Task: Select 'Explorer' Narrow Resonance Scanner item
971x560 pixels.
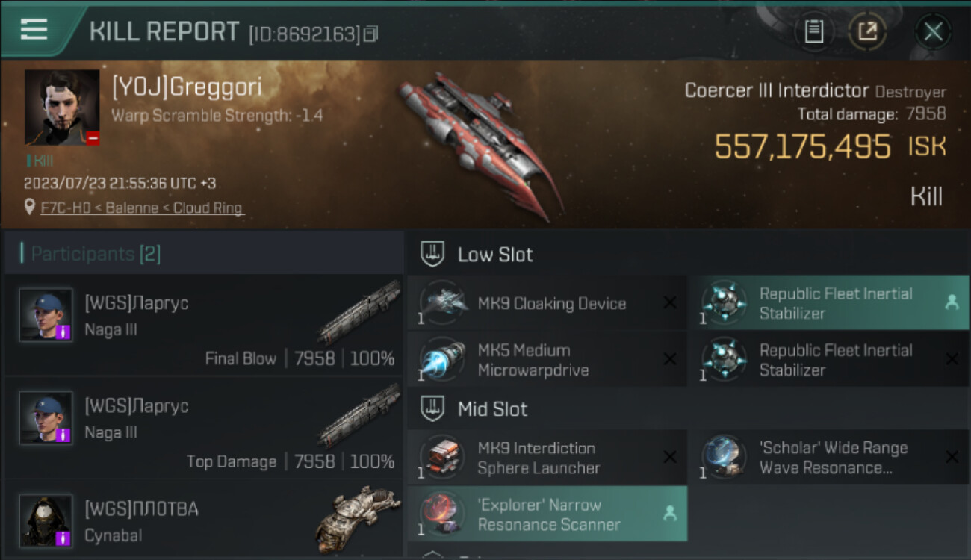Action: pyautogui.click(x=547, y=514)
